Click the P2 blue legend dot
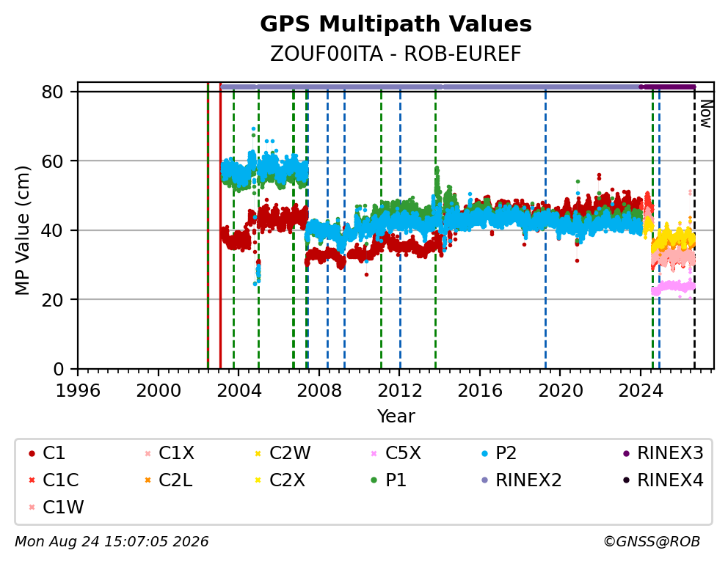 click(484, 453)
